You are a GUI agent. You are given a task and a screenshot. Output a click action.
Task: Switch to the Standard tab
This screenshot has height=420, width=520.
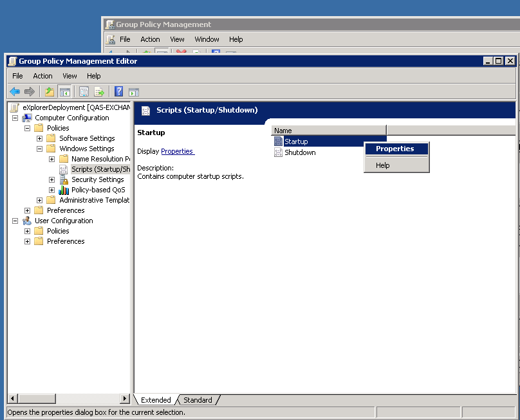[198, 400]
